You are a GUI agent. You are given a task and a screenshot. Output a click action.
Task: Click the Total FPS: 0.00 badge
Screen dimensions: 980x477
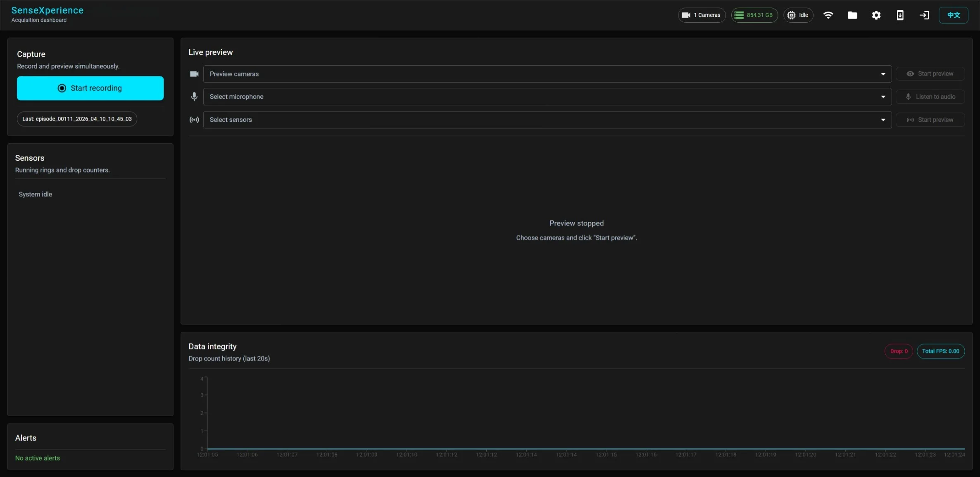point(940,351)
